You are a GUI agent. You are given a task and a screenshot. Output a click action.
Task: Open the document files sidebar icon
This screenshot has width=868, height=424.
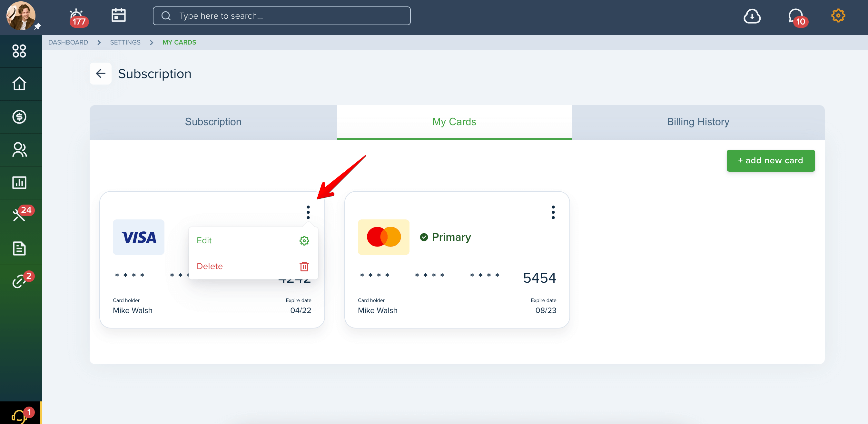[19, 248]
